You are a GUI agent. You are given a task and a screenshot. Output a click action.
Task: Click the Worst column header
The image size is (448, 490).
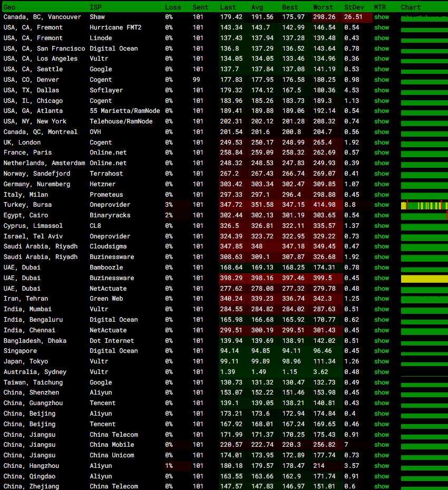pos(323,7)
